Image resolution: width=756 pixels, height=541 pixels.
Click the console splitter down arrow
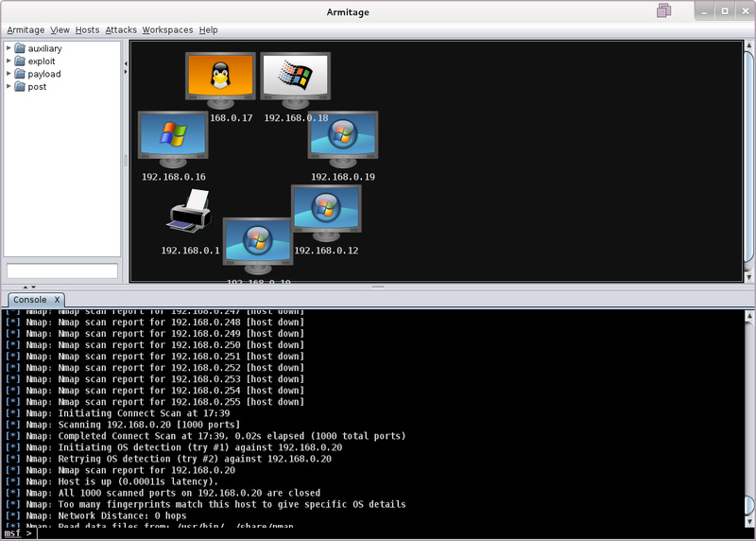[x=33, y=288]
